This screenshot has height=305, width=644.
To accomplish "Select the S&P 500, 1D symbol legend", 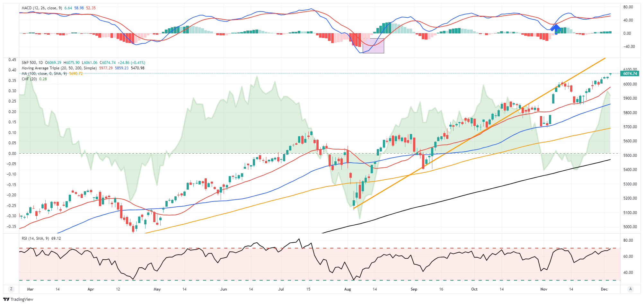I will [x=32, y=63].
